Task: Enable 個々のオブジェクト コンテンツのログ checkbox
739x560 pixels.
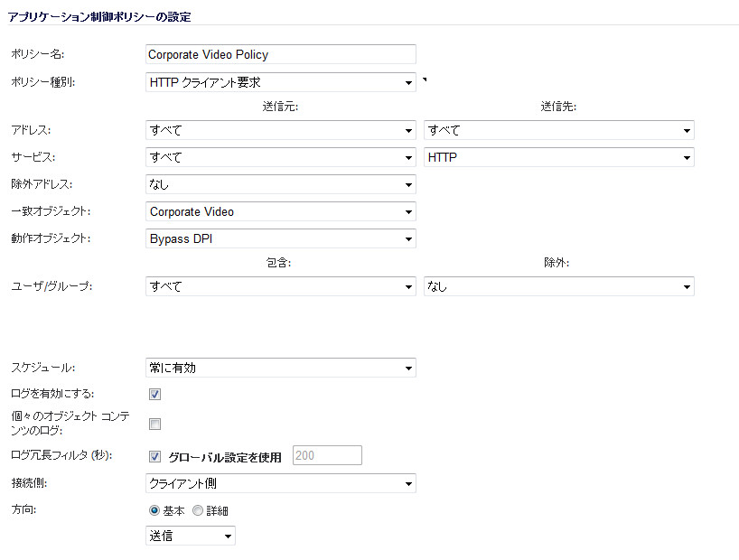Action: 154,424
